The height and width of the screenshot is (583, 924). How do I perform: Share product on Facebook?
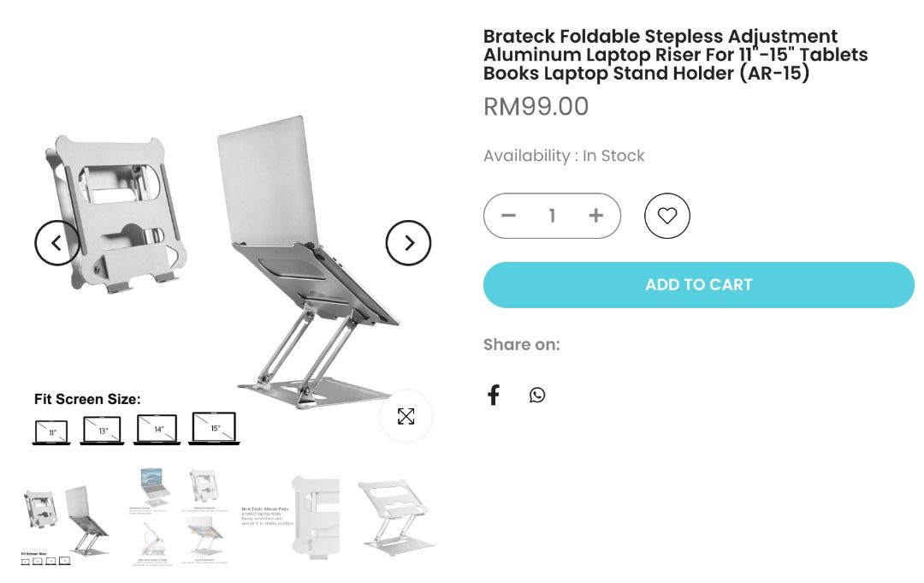(494, 395)
